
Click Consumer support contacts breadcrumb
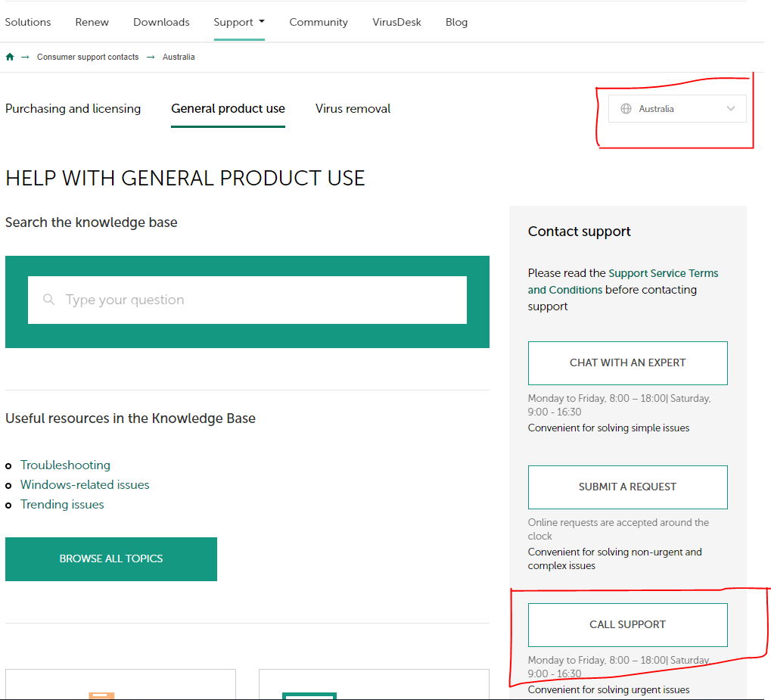tap(88, 57)
